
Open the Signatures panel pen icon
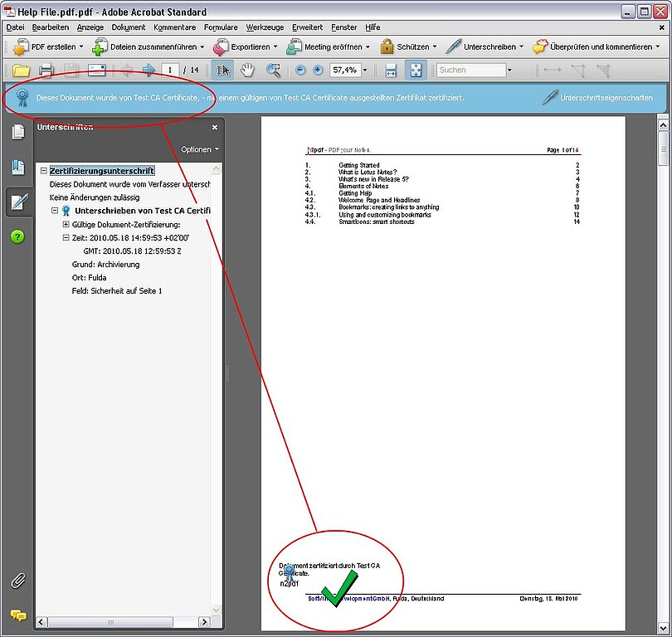(x=19, y=202)
